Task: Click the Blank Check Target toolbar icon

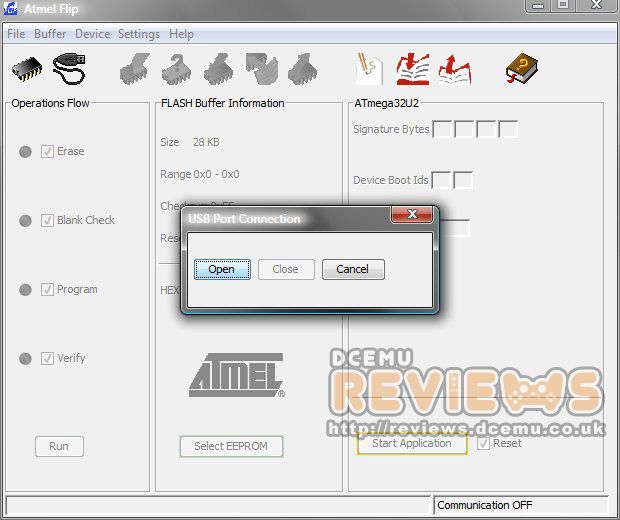Action: (176, 69)
